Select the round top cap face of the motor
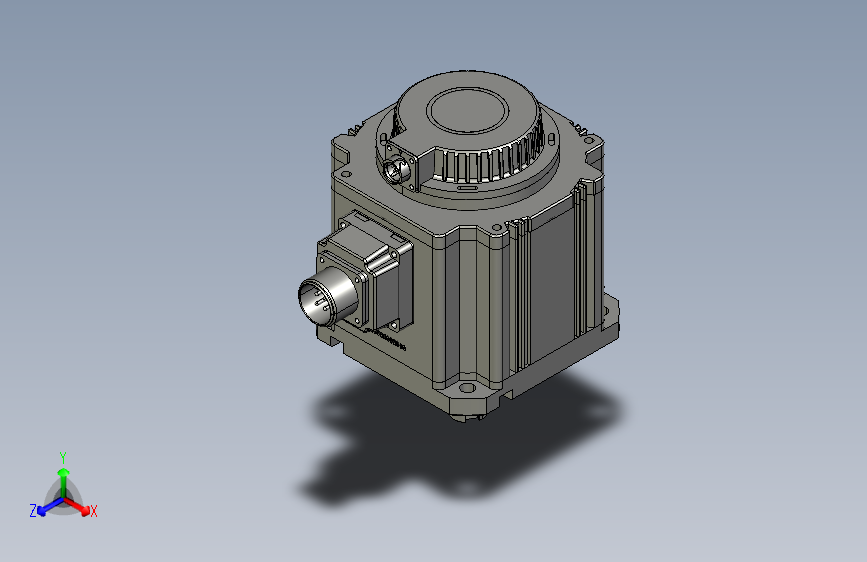Viewport: 867px width, 562px height. [467, 110]
